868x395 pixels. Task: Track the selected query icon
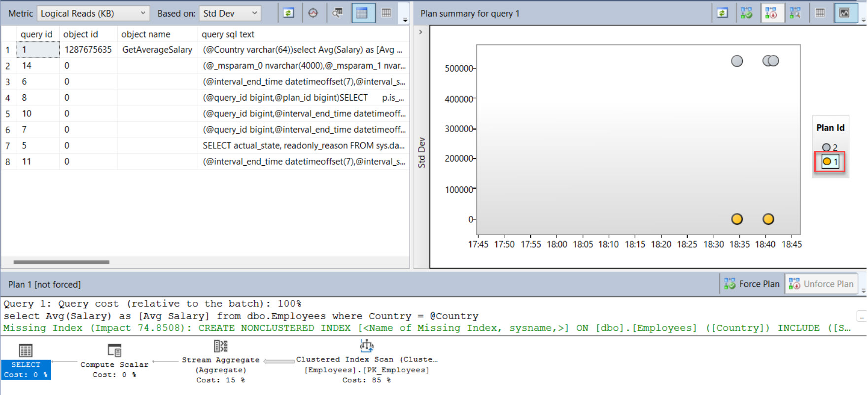point(313,13)
